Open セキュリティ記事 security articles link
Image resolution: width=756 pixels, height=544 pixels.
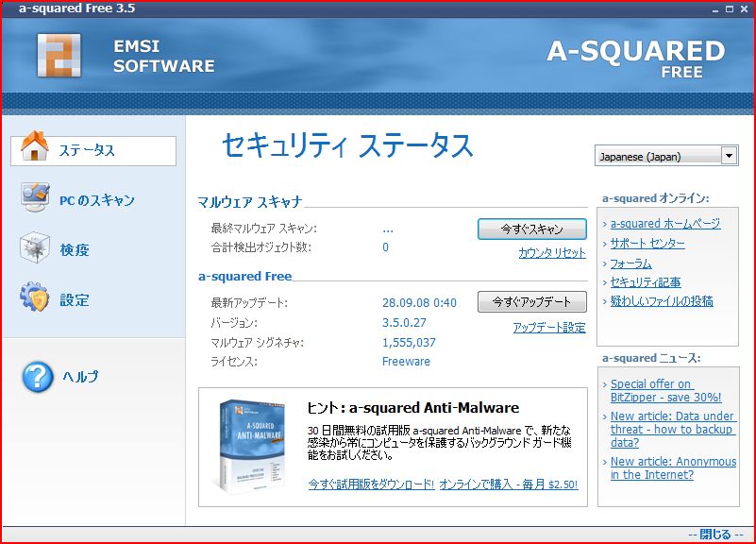[x=646, y=282]
